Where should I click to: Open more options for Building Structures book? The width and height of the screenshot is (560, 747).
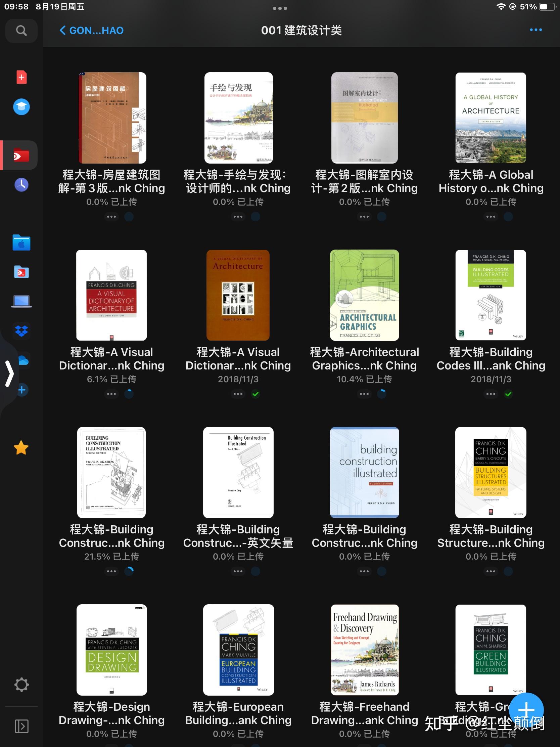pos(491,571)
